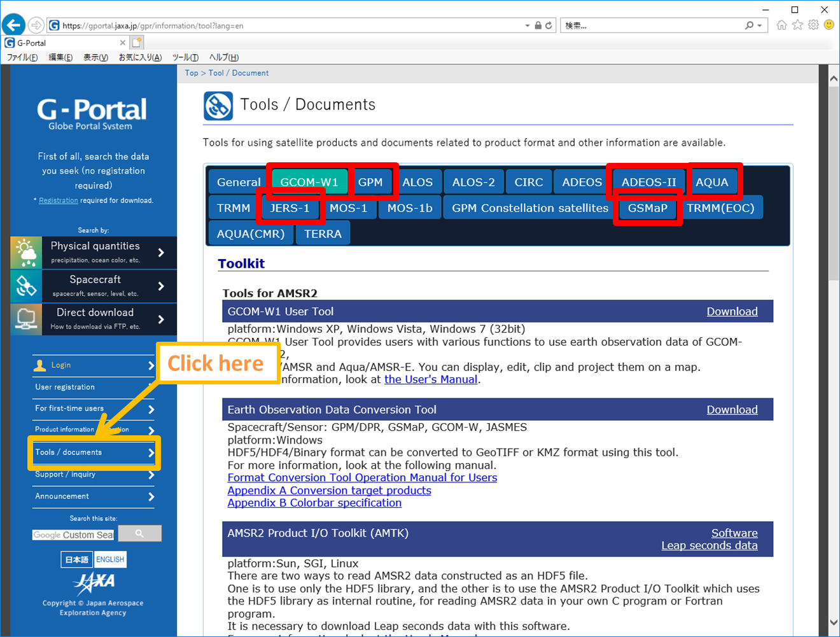Open the Login menu arrow

151,365
